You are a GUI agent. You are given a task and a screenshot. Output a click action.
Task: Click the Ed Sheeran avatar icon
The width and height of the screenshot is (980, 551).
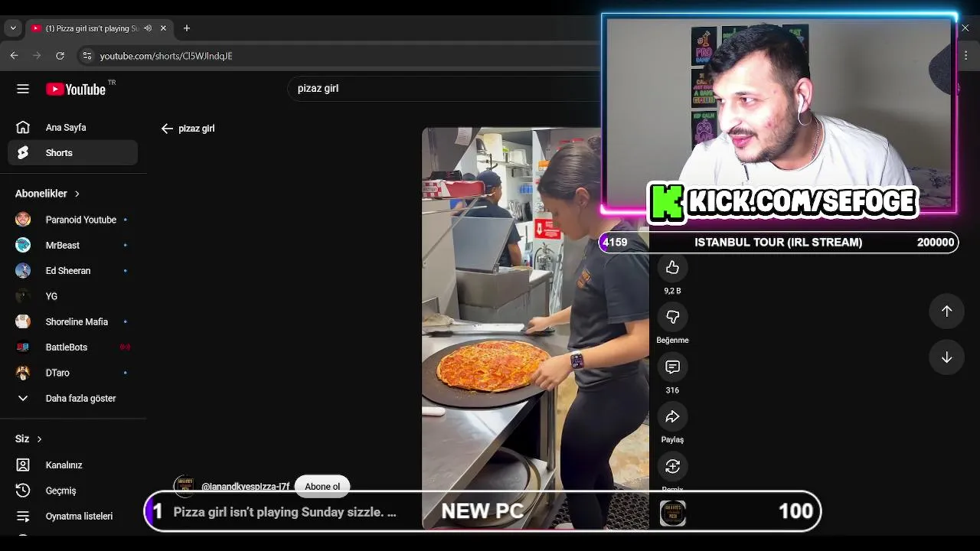[x=23, y=271]
